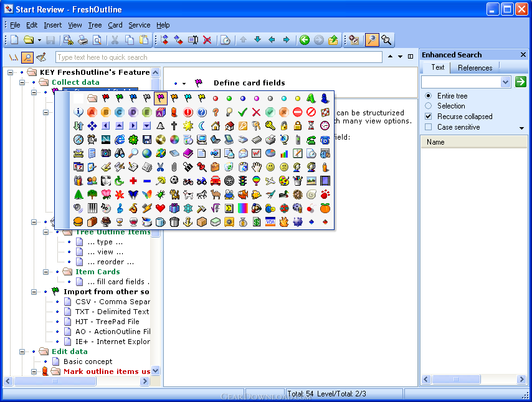
Task: Choose the yellow key icon
Action: click(x=270, y=126)
